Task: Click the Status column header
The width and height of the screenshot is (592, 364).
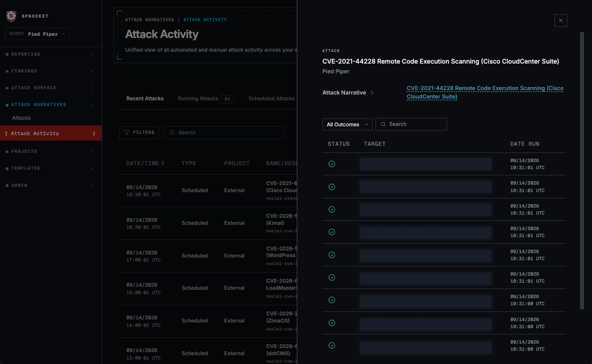Action: tap(339, 144)
